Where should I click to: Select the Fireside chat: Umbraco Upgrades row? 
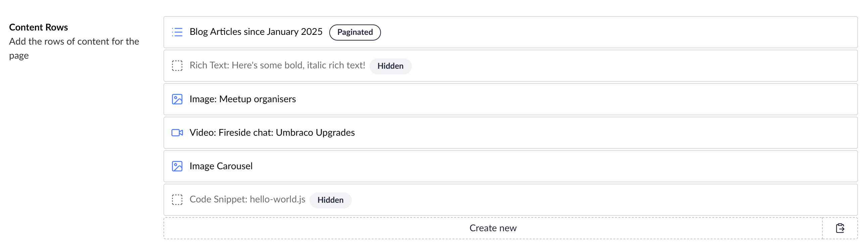pos(272,133)
